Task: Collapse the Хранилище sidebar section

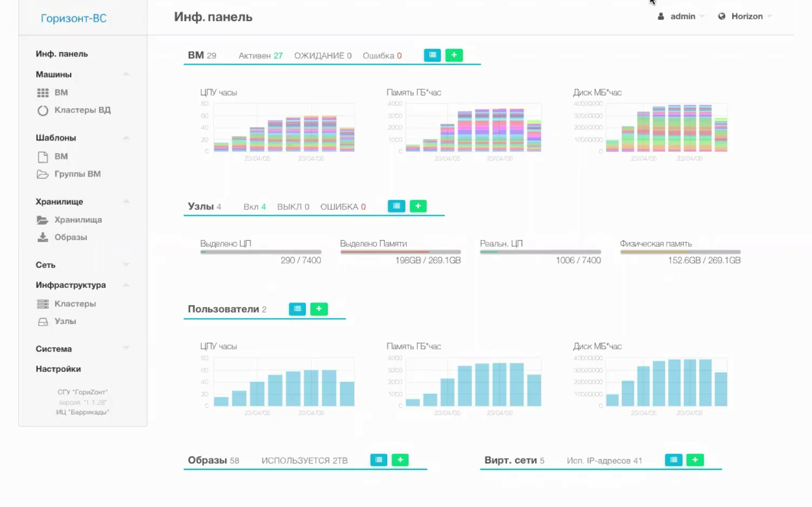Action: 126,201
